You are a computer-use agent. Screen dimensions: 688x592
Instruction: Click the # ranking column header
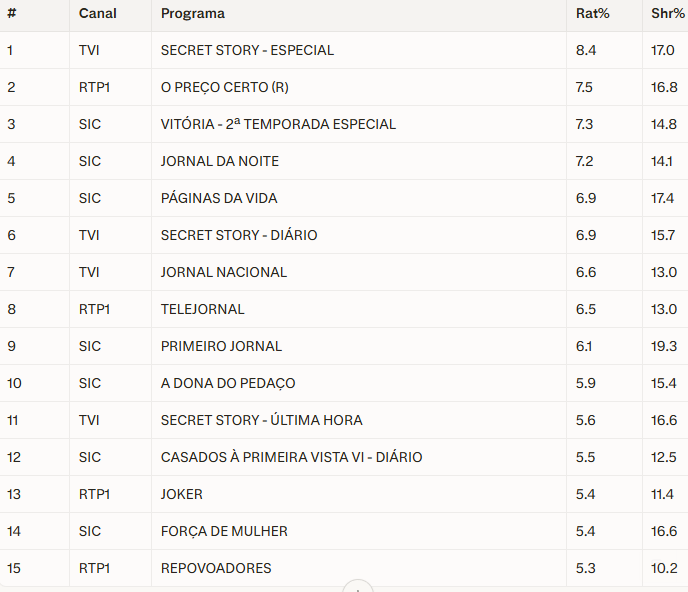(11, 14)
